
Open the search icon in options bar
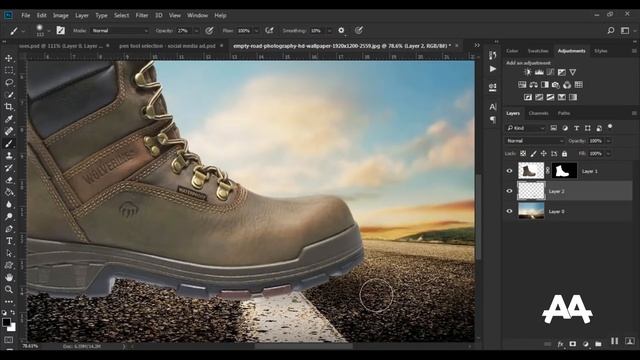click(x=611, y=30)
